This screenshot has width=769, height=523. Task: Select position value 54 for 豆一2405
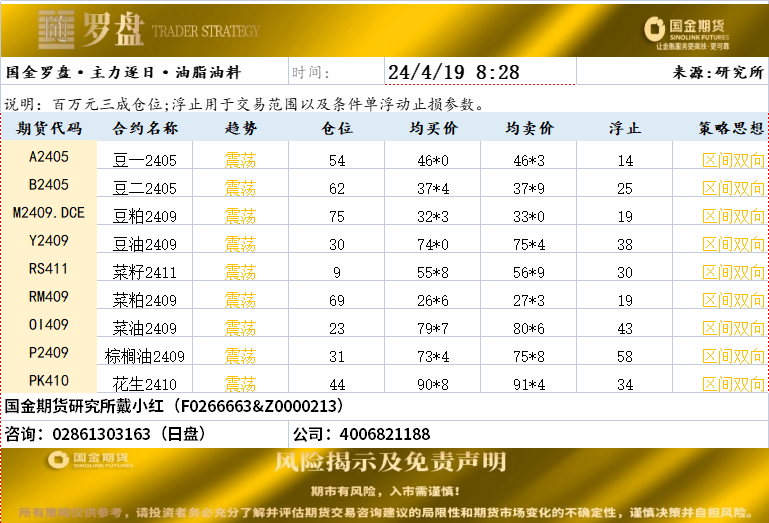337,161
